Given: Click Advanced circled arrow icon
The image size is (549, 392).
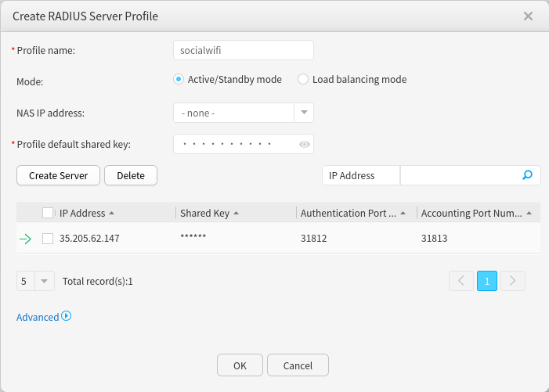Looking at the screenshot, I should tap(67, 316).
